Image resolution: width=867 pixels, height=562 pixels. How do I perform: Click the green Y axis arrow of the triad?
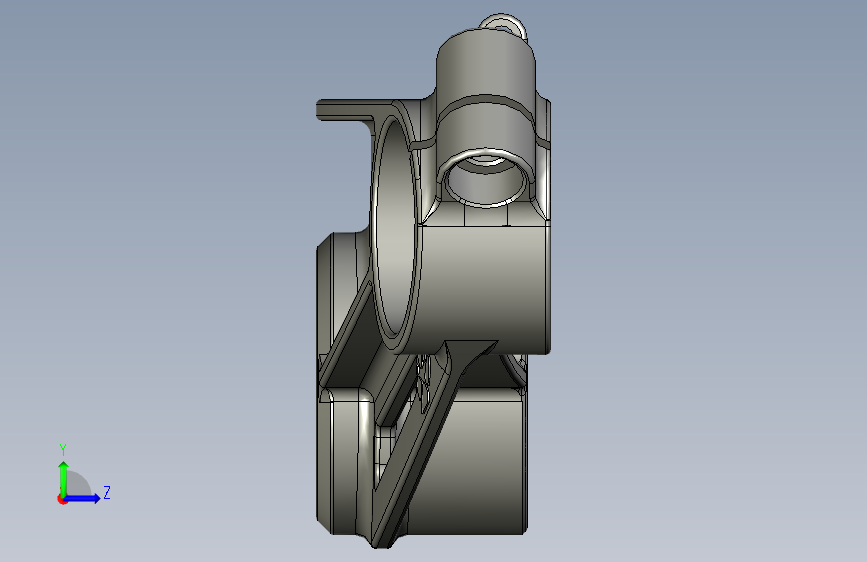[64, 479]
